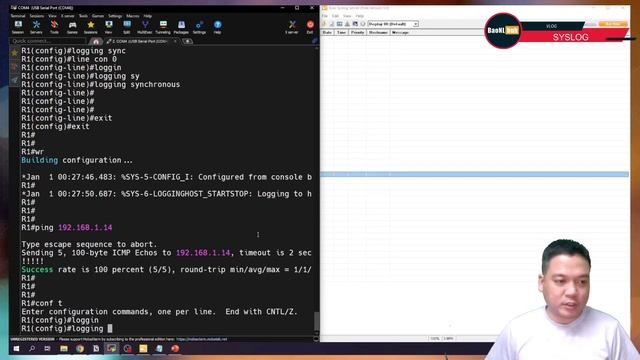
Task: Click the Message column header
Action: click(x=400, y=32)
